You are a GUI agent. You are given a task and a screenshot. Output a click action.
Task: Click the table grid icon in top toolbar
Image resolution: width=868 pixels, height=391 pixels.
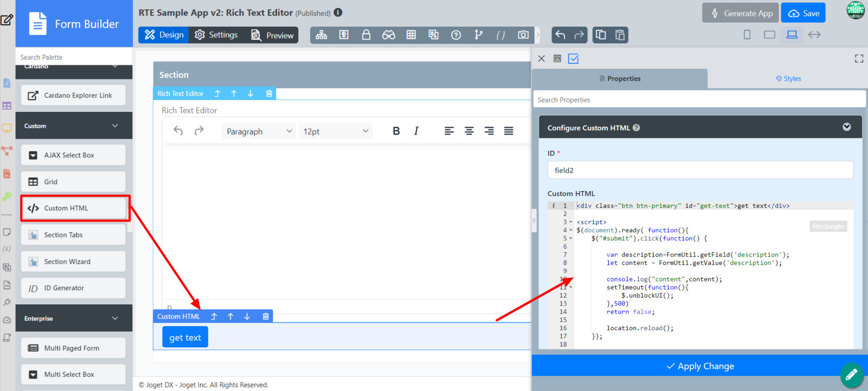pos(411,35)
